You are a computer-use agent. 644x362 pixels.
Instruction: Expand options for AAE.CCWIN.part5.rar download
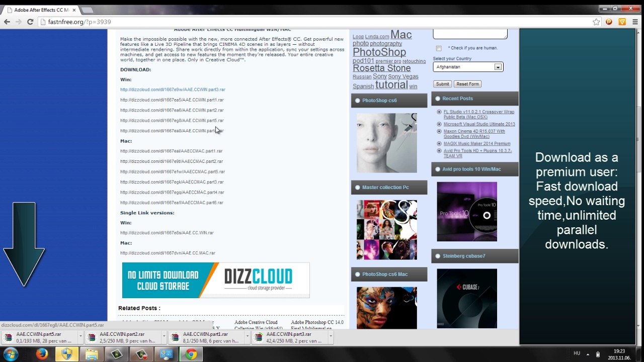point(80,337)
